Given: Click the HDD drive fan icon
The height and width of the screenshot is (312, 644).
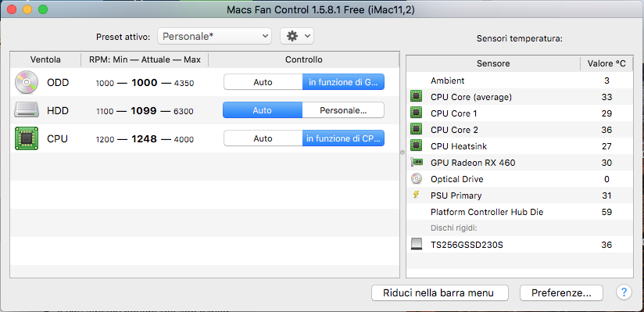Looking at the screenshot, I should tap(27, 110).
